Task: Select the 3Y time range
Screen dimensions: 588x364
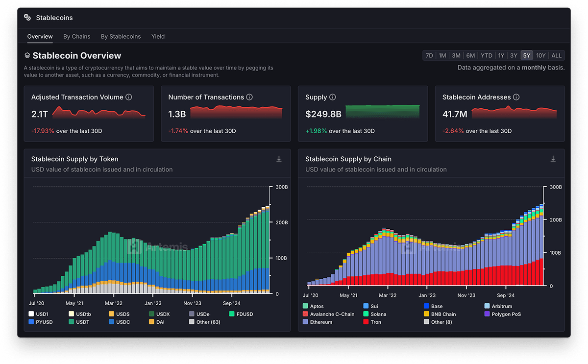Action: [x=514, y=55]
